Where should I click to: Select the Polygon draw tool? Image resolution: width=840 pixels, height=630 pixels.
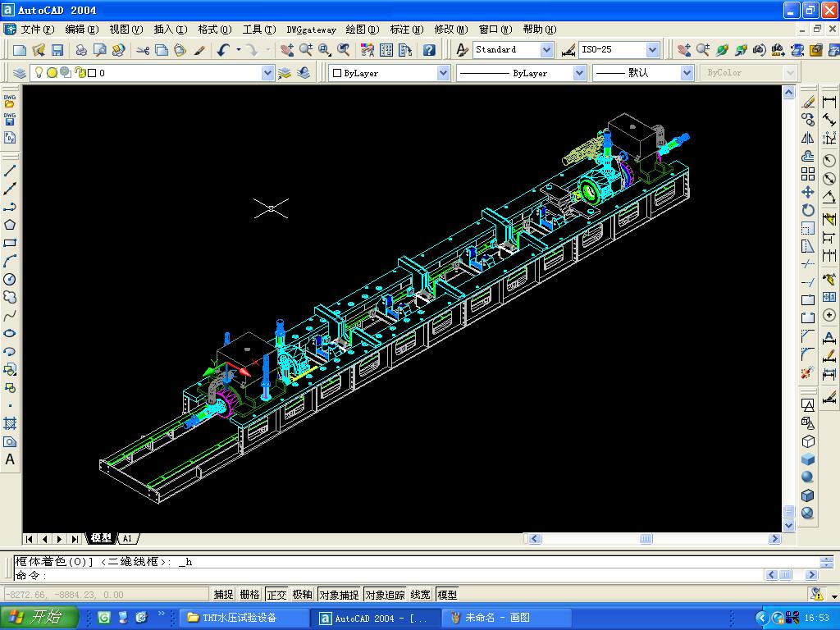(10, 225)
